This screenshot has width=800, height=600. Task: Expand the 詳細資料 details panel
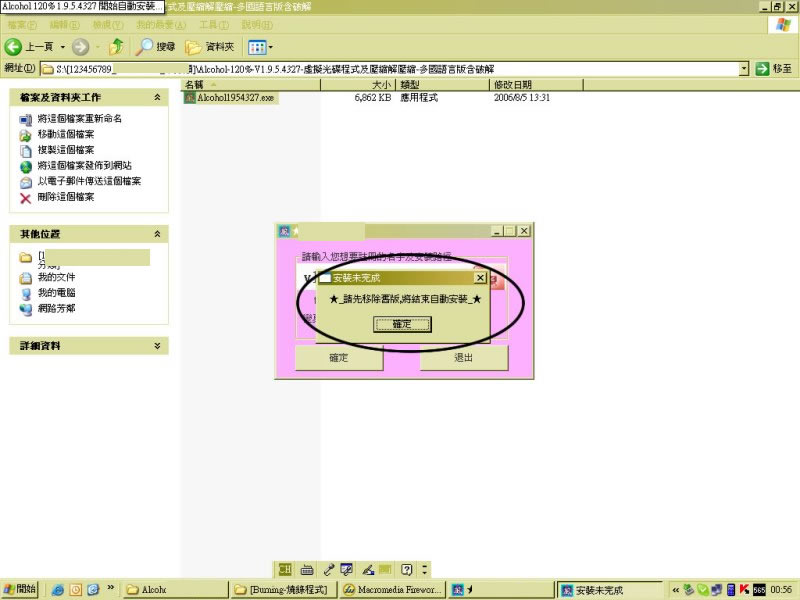[x=157, y=345]
